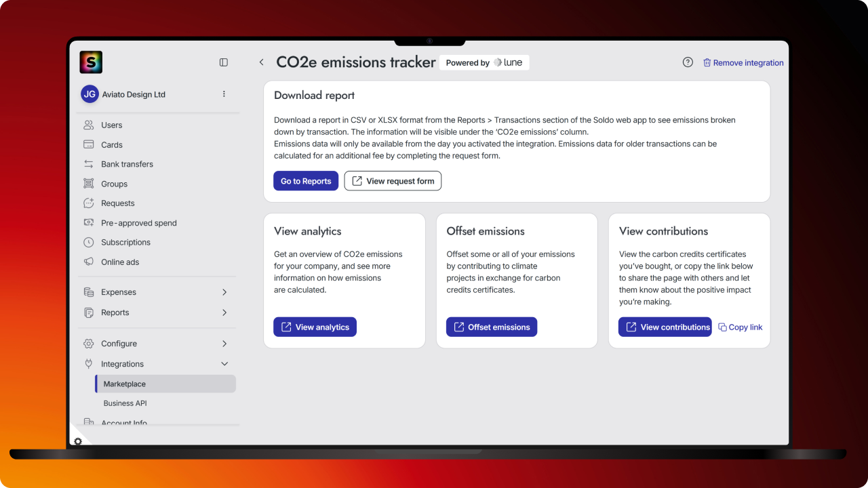Expand the Reports submenu chevron
The image size is (868, 488).
point(224,312)
